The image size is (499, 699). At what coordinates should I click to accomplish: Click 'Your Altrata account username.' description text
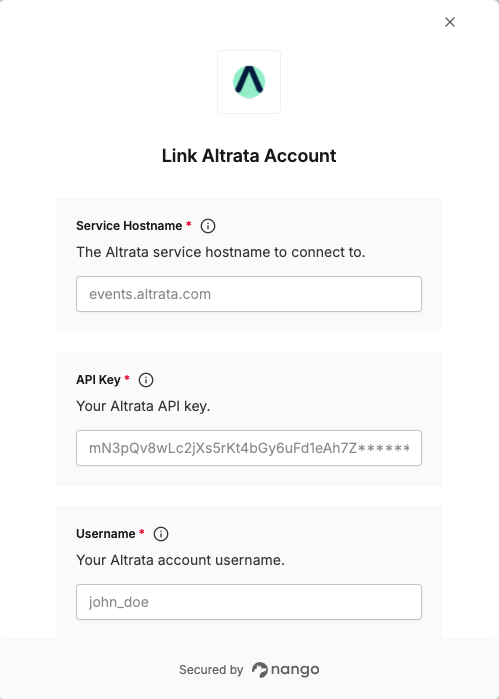[180, 560]
